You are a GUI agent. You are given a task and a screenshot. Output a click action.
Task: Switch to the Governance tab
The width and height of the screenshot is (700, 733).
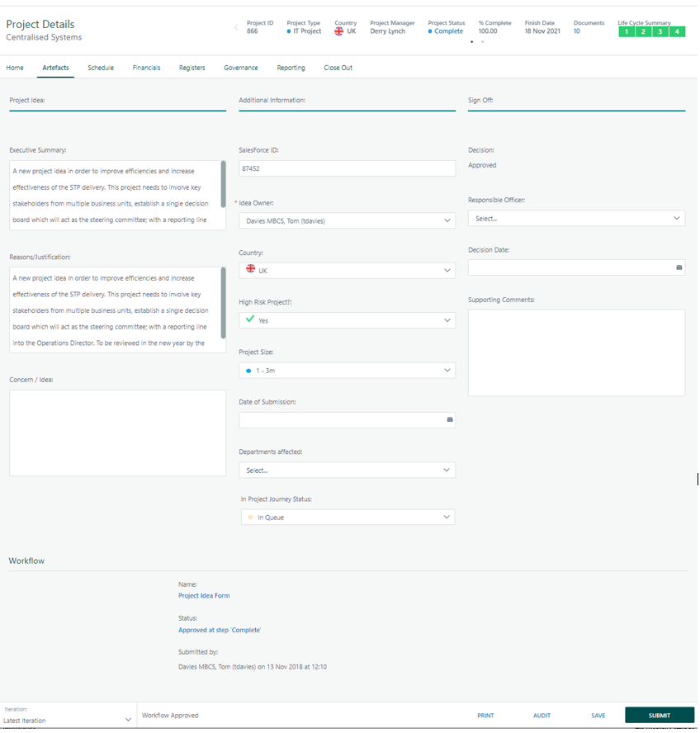[x=241, y=68]
